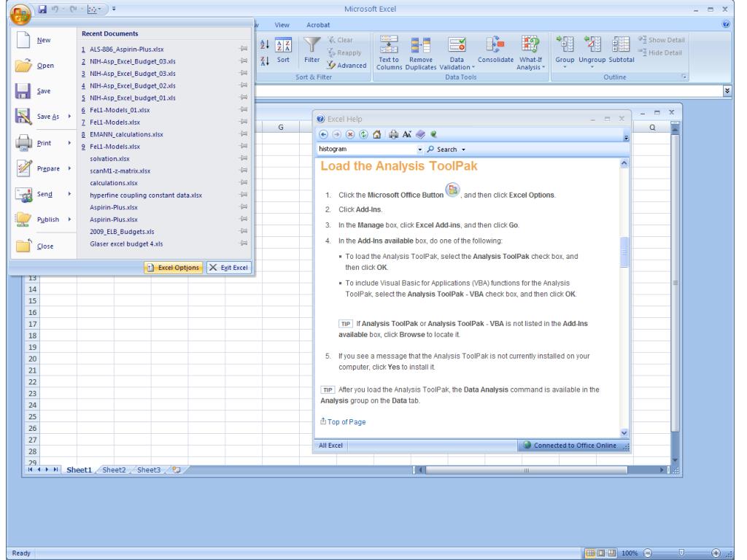Toggle the Filter funnel button

312,50
